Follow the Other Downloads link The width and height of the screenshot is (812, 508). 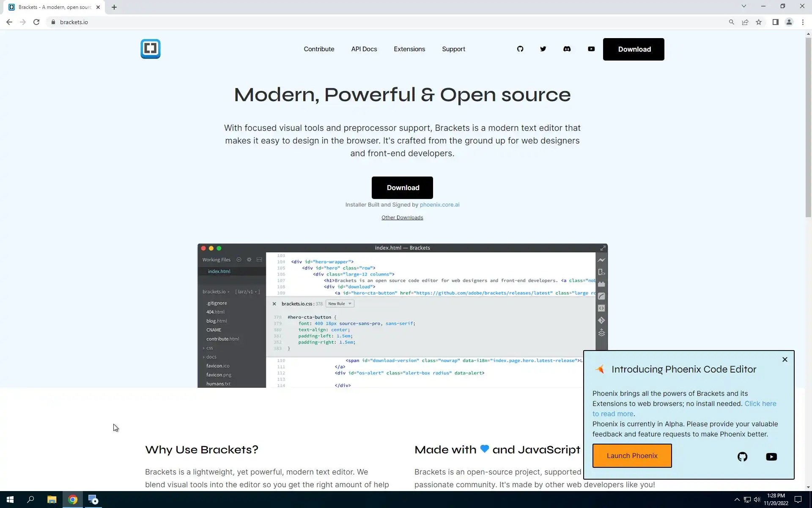pos(402,218)
